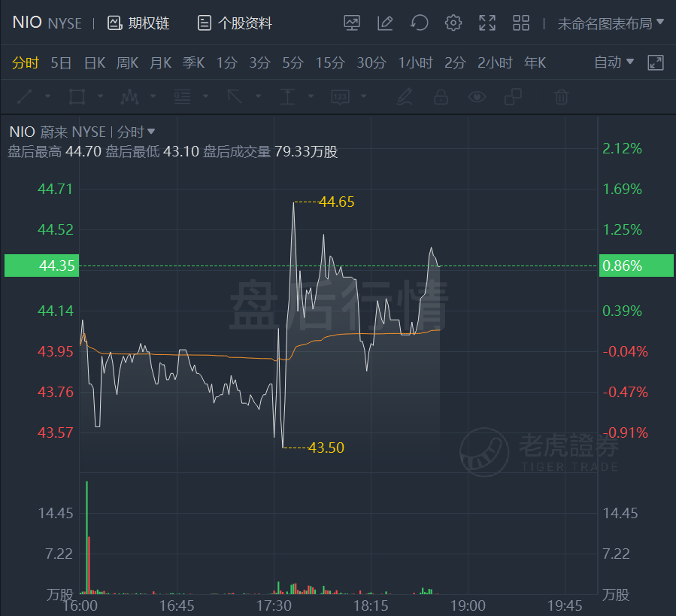Click the 0.86% change label
The image size is (676, 616).
click(636, 266)
